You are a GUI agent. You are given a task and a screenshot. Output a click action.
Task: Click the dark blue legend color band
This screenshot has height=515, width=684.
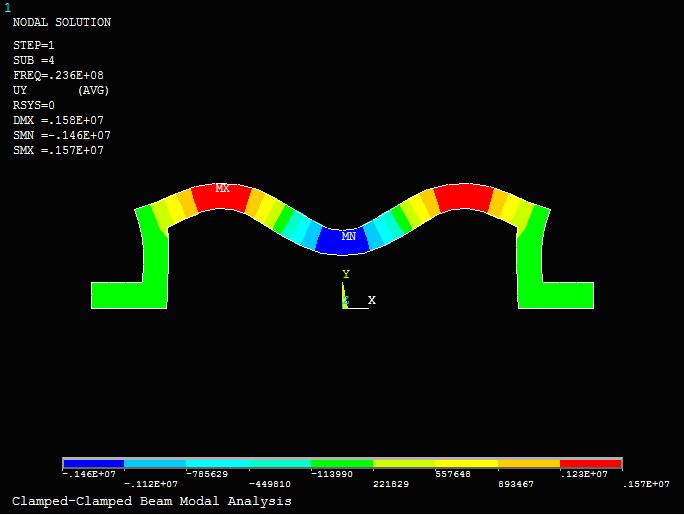coord(93,464)
